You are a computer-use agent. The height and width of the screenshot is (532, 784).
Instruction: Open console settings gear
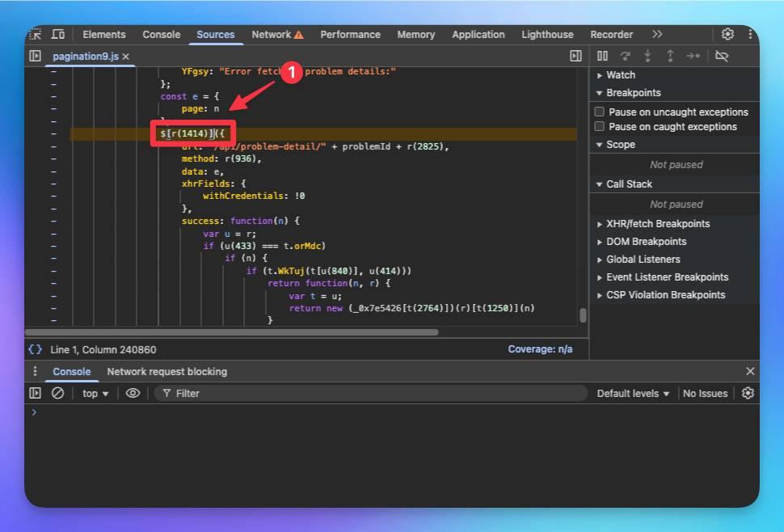(748, 393)
